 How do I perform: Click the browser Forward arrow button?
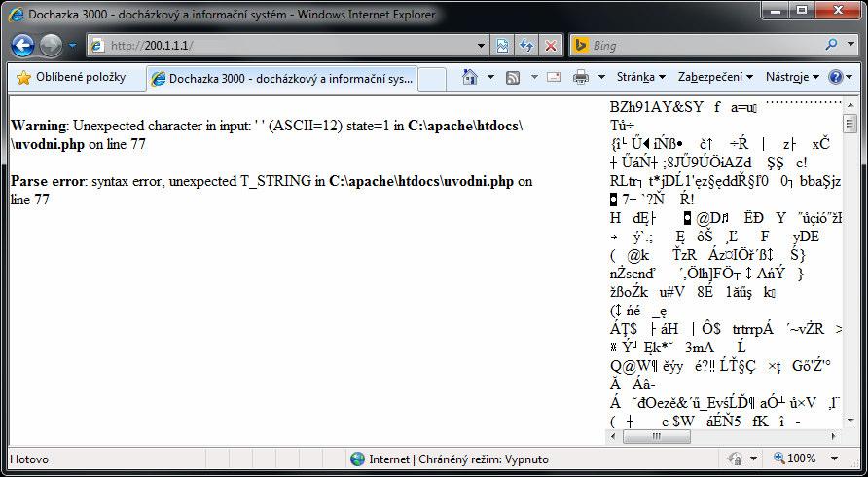[x=51, y=46]
